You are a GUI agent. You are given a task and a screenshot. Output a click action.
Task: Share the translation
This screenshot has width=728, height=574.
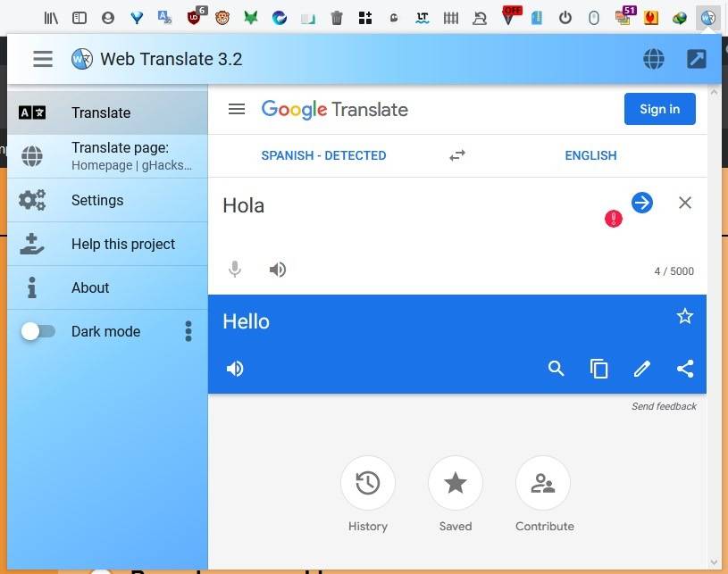(x=685, y=369)
